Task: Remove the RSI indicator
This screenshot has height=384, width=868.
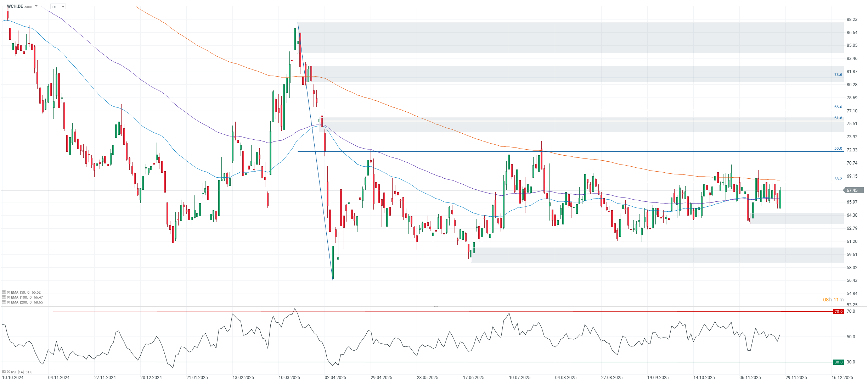Action: pyautogui.click(x=8, y=372)
